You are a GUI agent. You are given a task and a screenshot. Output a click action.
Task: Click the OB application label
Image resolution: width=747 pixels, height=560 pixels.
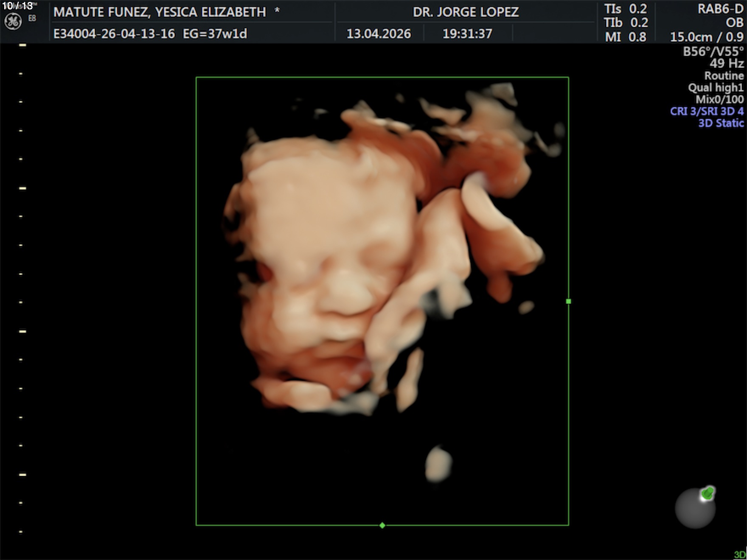coord(734,22)
